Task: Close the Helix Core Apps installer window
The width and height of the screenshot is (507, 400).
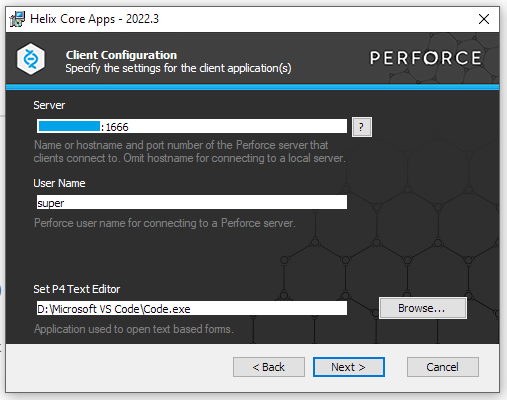Action: click(484, 19)
